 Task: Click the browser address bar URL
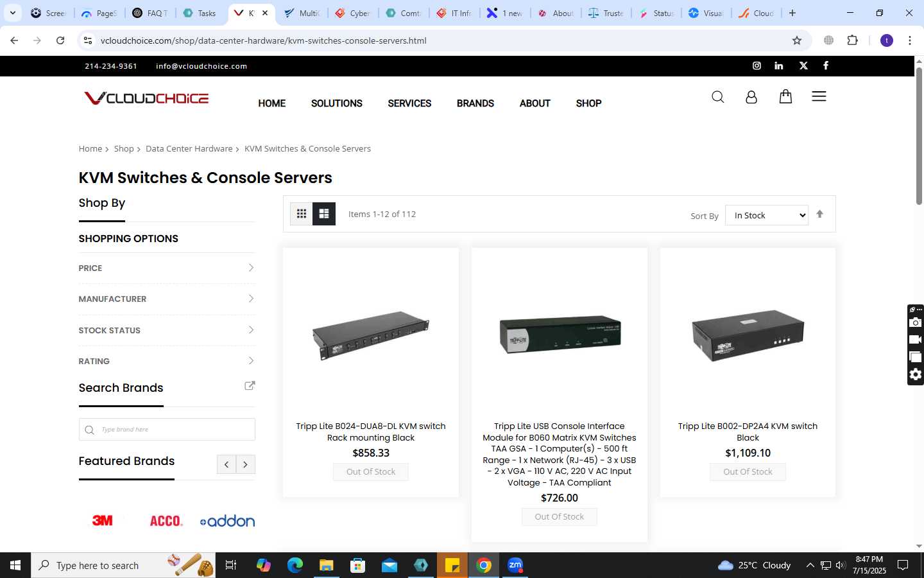coord(263,40)
